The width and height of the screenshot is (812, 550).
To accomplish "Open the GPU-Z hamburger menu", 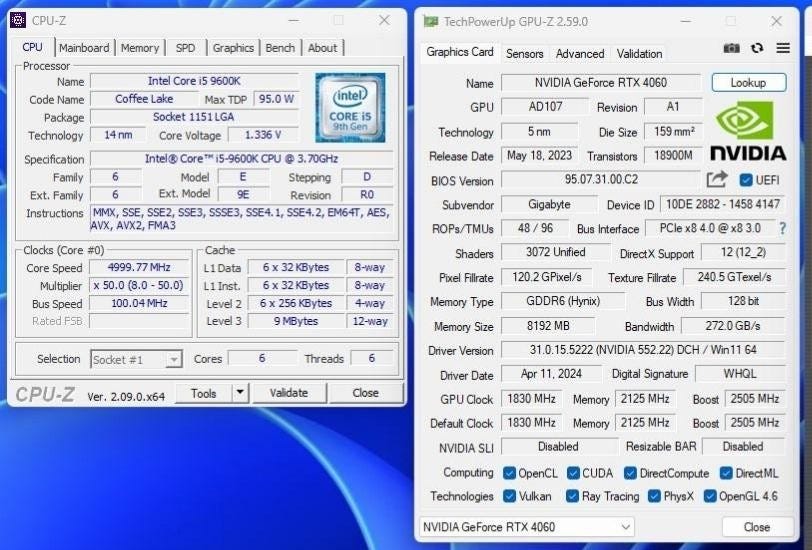I will [x=783, y=48].
